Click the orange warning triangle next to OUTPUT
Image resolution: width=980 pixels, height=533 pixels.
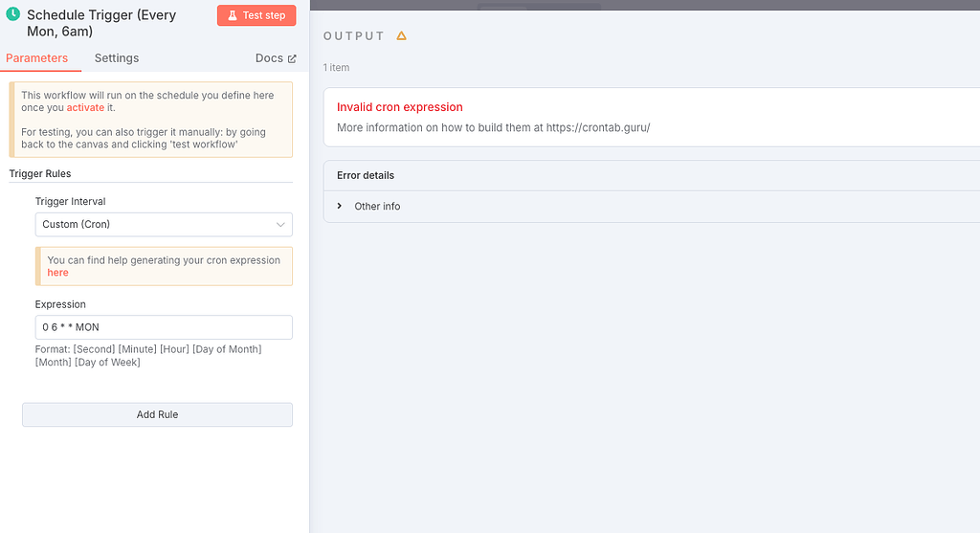pos(402,35)
